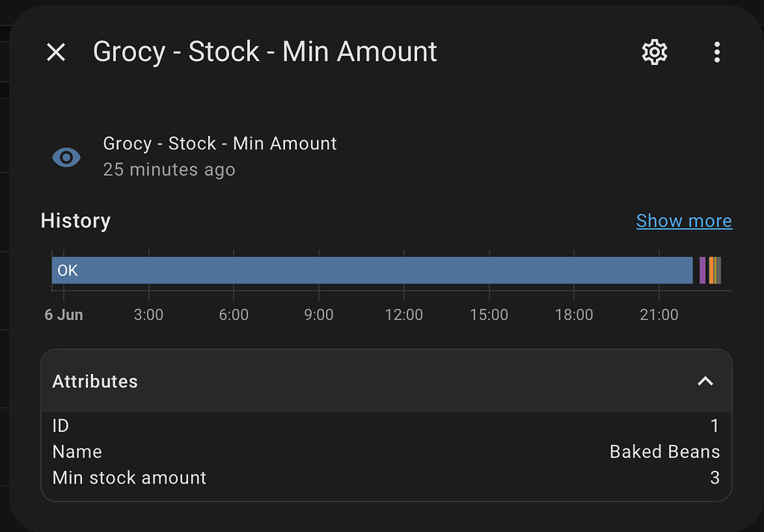Viewport: 764px width, 532px height.
Task: Click the gray segment at history end
Action: 718,270
